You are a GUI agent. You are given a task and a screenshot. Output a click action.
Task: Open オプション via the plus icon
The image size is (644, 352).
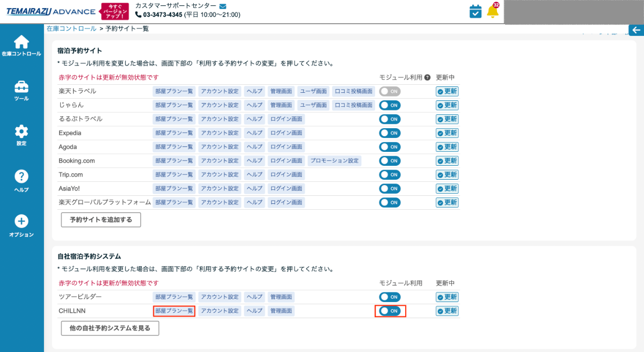tap(21, 221)
